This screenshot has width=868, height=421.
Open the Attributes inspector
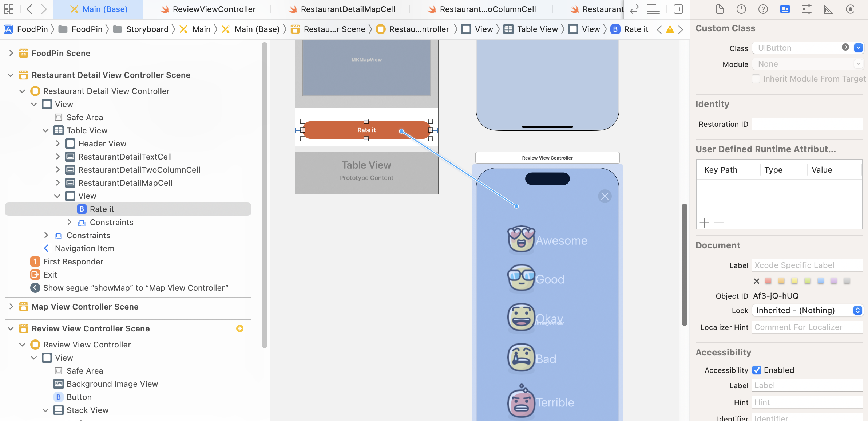click(x=807, y=9)
